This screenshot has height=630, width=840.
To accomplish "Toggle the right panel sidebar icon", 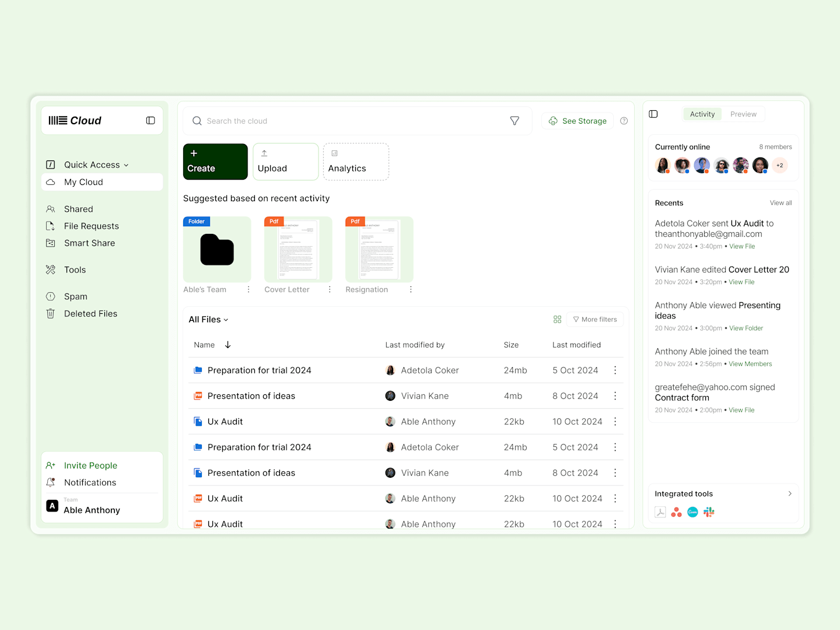I will pyautogui.click(x=653, y=114).
